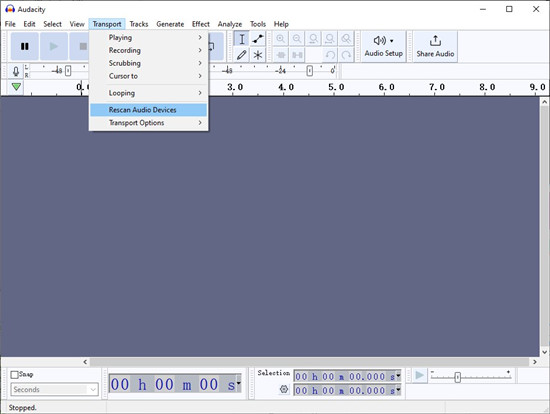Choose Rescan Audio Devices
Screen dimensions: 550x414
pos(149,110)
